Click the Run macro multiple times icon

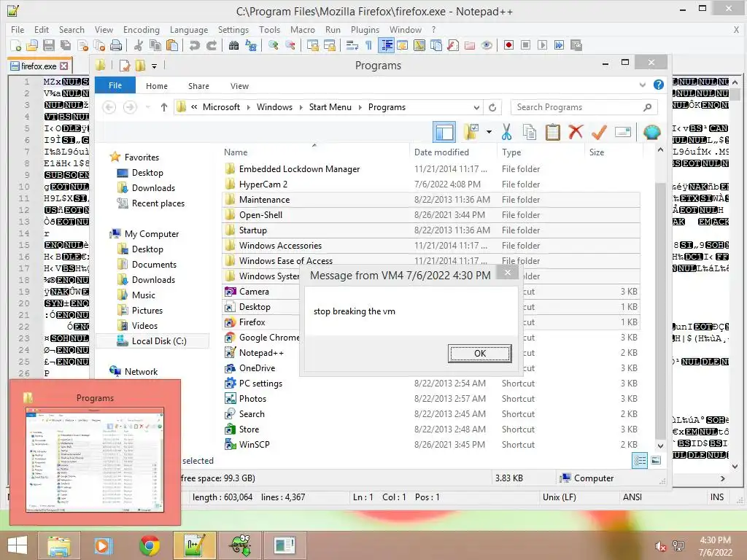(x=560, y=45)
